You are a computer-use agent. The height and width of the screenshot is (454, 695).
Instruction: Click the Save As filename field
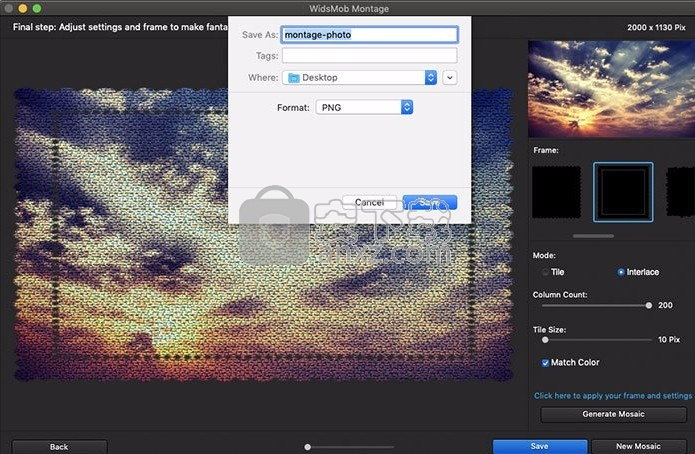click(x=368, y=34)
